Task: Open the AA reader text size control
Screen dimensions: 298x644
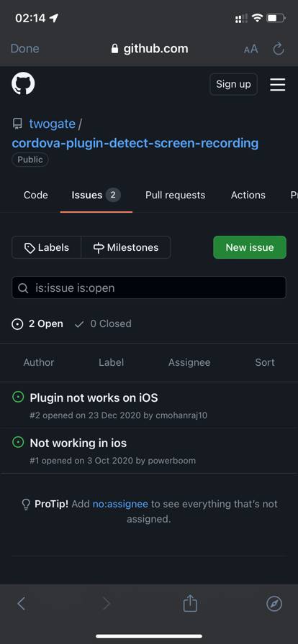Action: pos(250,49)
